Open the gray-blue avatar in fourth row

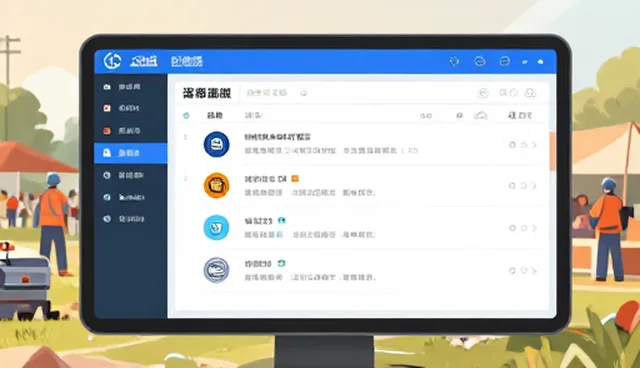(216, 270)
